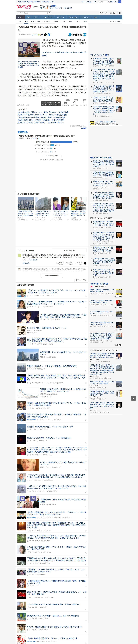Click the 毎日新聞 source link below article
The width and height of the screenshot is (138, 644).
(84, 128)
